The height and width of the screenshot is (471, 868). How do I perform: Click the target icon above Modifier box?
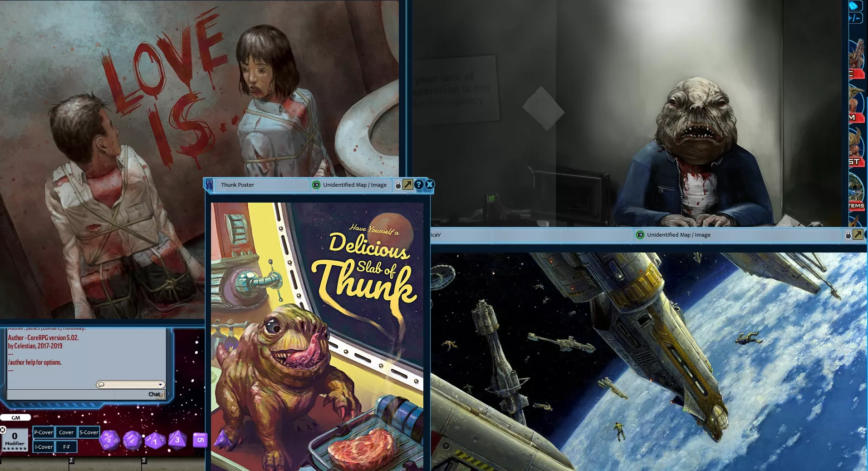[3, 430]
